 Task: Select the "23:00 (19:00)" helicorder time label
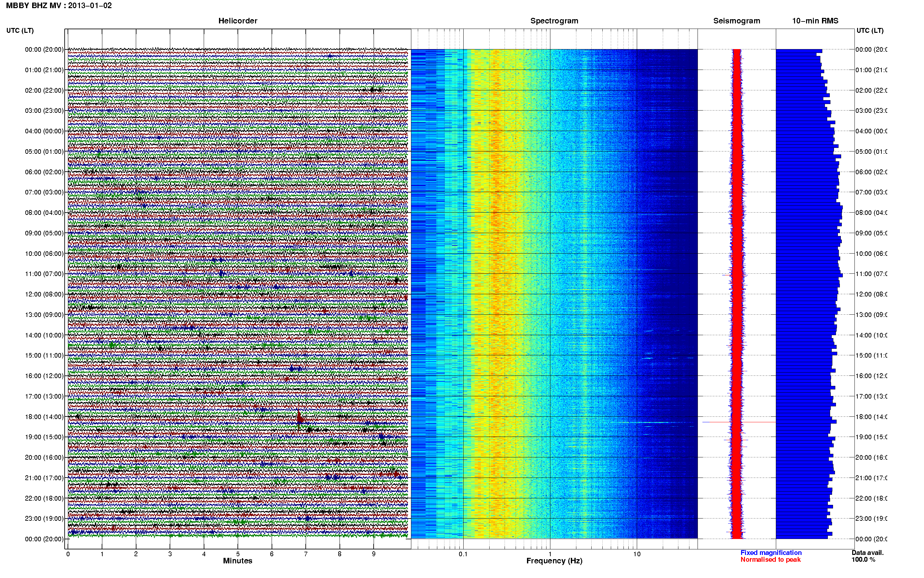[x=44, y=519]
